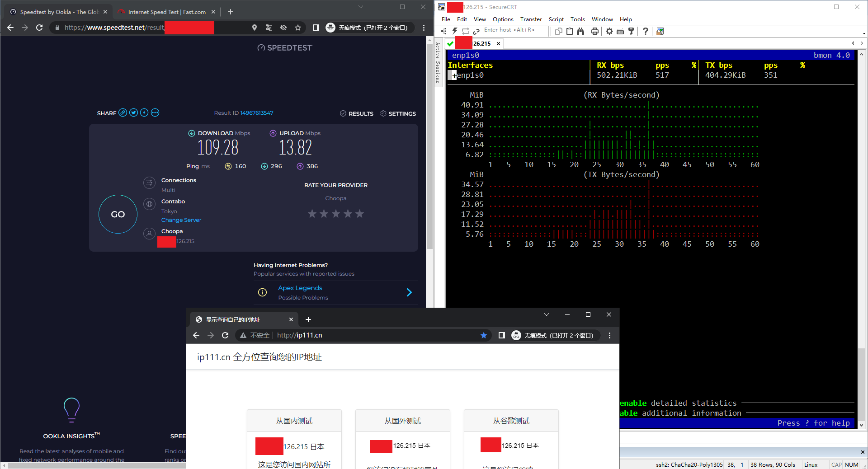Open RESULTS on Speedtest page

[x=356, y=113]
